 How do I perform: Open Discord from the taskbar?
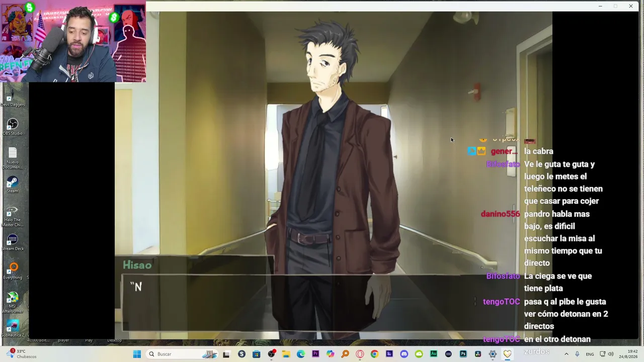tap(404, 354)
